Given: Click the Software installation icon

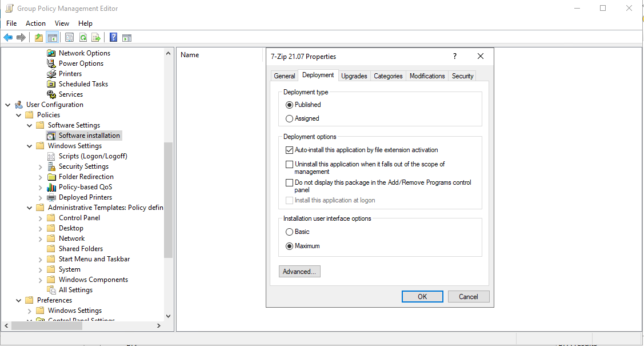Looking at the screenshot, I should pyautogui.click(x=51, y=136).
